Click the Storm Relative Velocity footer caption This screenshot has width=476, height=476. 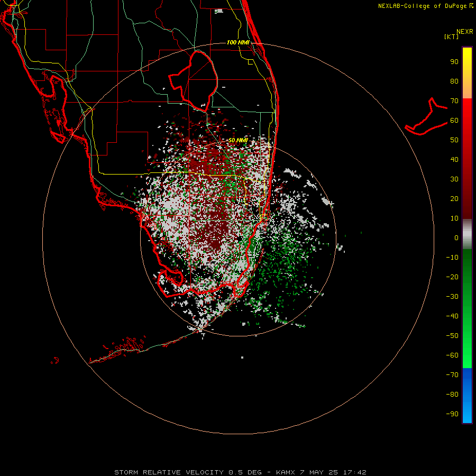click(x=240, y=472)
